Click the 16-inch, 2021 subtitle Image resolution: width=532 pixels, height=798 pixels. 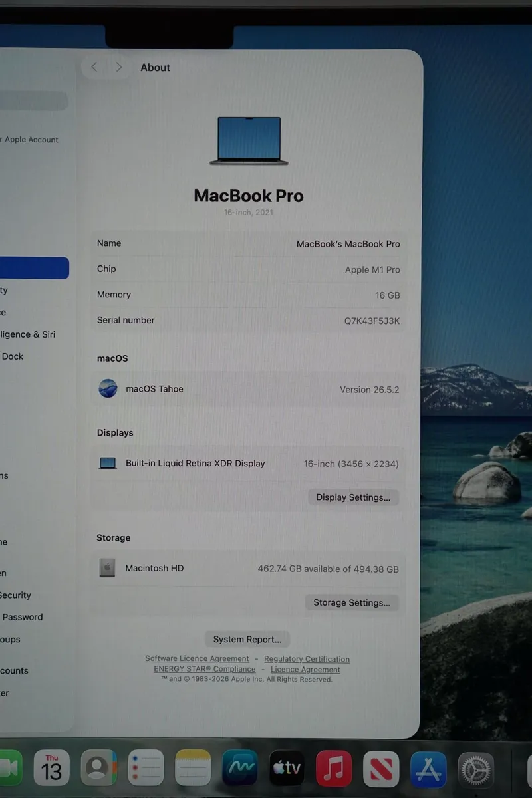249,213
